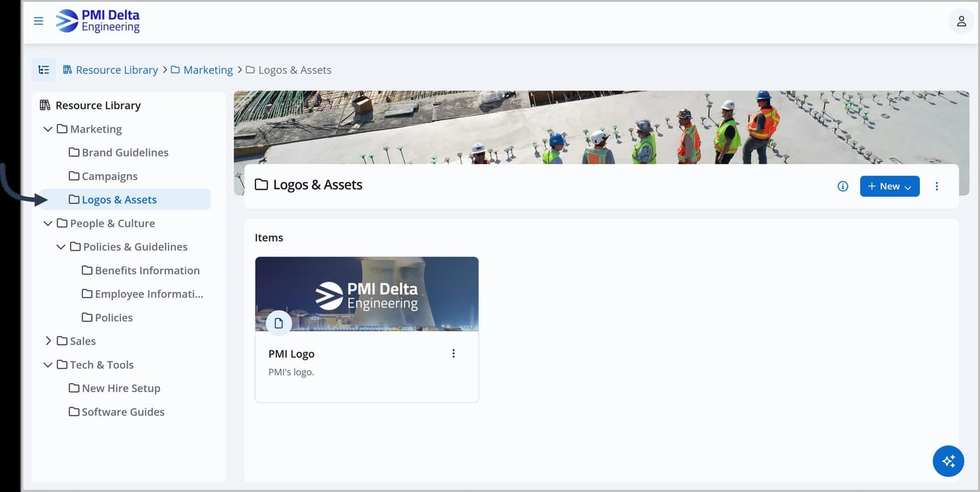Toggle the tree view panel icon
Image resolution: width=980 pixels, height=492 pixels.
[x=44, y=70]
